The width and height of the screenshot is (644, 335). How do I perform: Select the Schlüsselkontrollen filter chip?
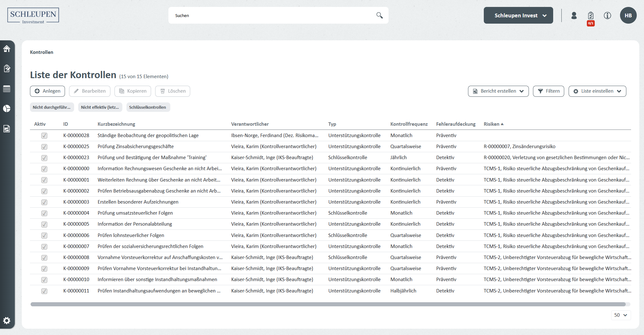tap(148, 107)
